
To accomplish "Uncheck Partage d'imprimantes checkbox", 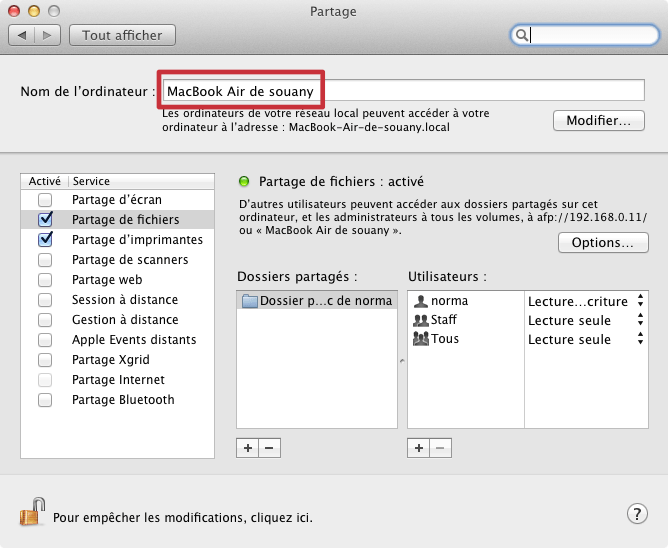I will [x=45, y=239].
